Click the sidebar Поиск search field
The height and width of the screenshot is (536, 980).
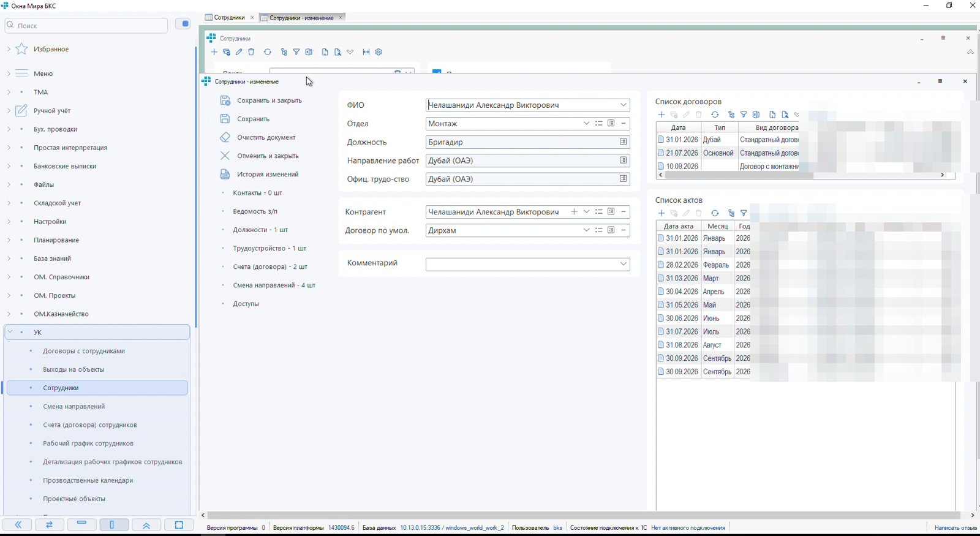pyautogui.click(x=86, y=26)
